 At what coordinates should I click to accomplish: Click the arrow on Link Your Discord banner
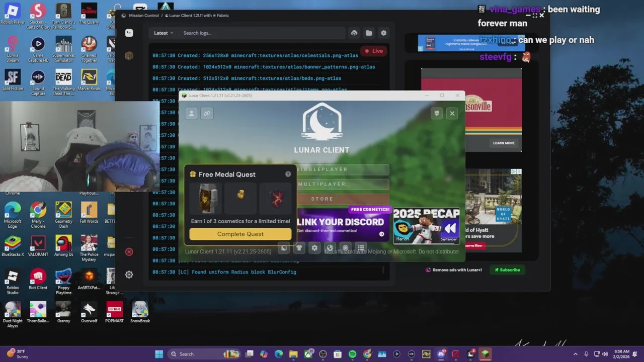[x=381, y=234]
